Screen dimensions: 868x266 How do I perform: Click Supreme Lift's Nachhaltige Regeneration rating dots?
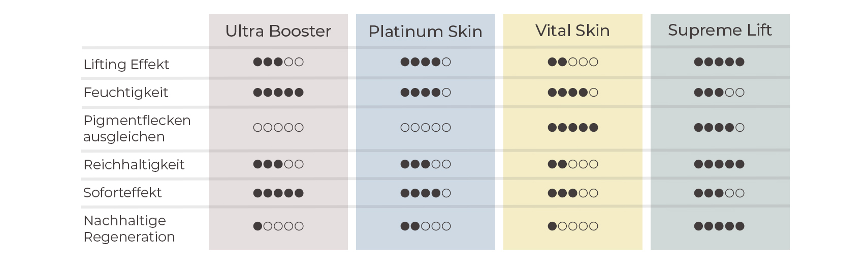point(719,226)
